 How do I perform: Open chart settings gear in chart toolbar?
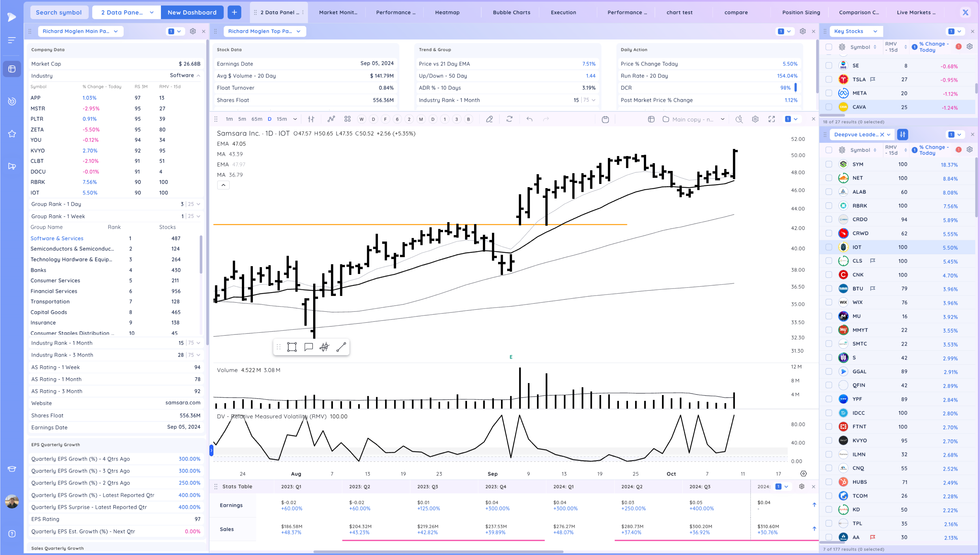tap(755, 119)
